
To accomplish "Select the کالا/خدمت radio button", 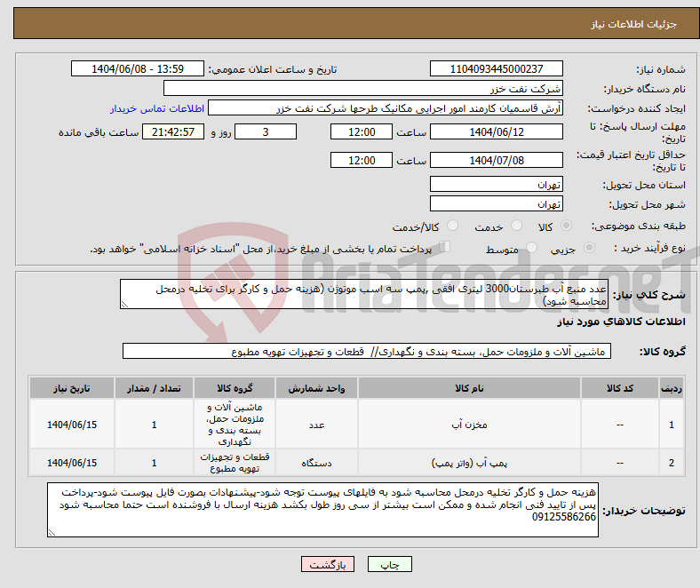I will coord(453,226).
